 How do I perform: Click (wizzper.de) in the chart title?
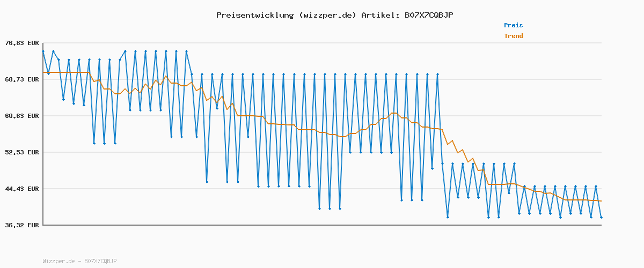click(327, 15)
